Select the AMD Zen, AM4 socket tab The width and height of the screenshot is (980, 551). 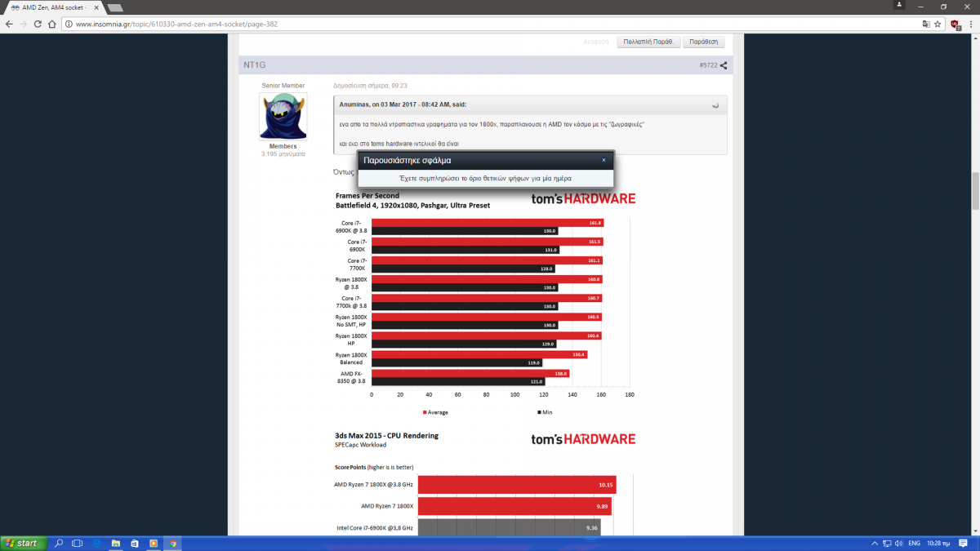pyautogui.click(x=53, y=7)
